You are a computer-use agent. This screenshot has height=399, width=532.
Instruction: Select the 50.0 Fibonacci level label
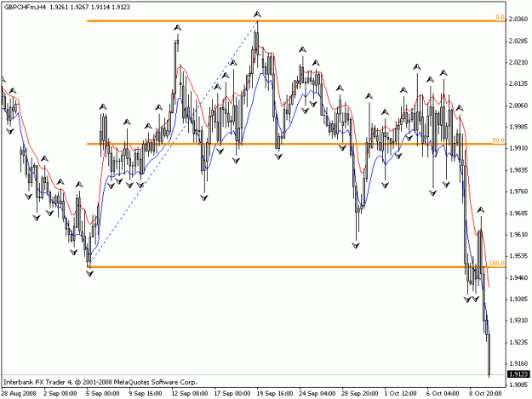point(499,140)
